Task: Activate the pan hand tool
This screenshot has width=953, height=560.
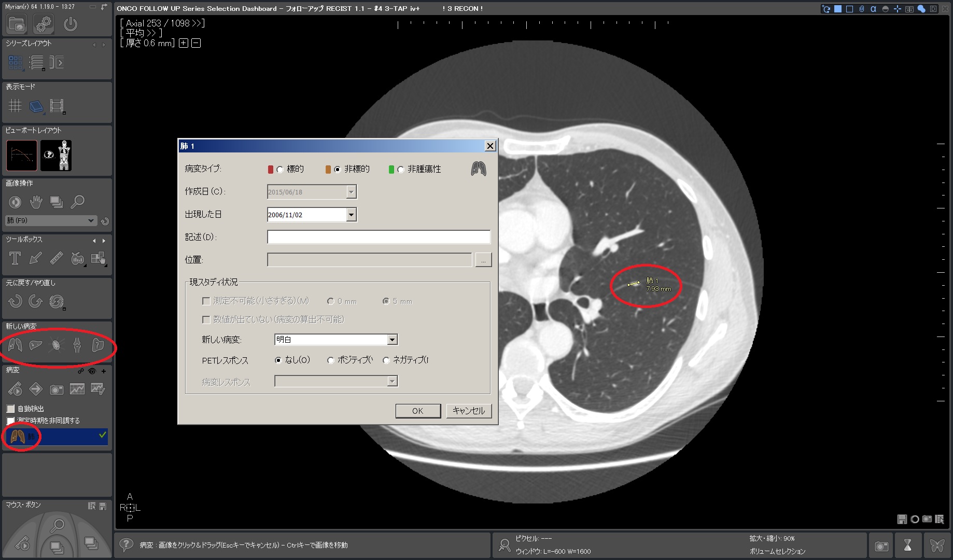Action: coord(36,202)
